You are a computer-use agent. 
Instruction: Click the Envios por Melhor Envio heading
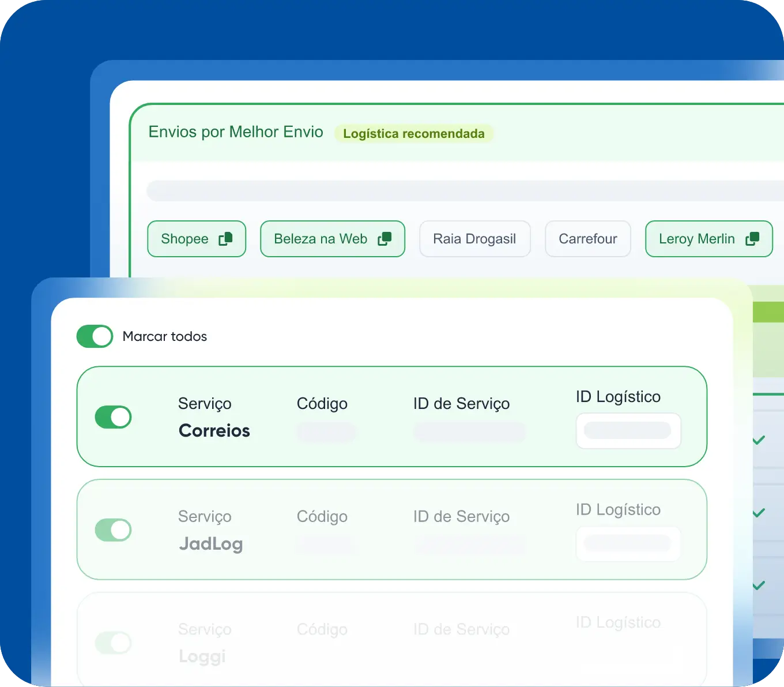tap(236, 132)
